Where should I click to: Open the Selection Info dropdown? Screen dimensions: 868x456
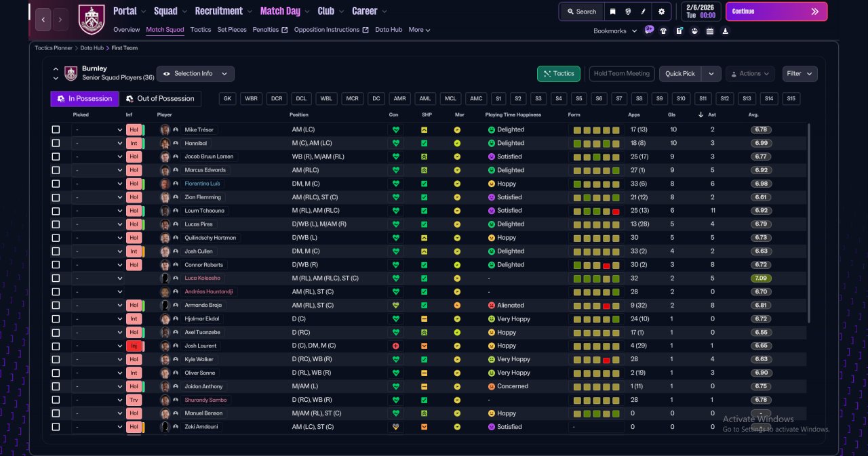[x=195, y=73]
